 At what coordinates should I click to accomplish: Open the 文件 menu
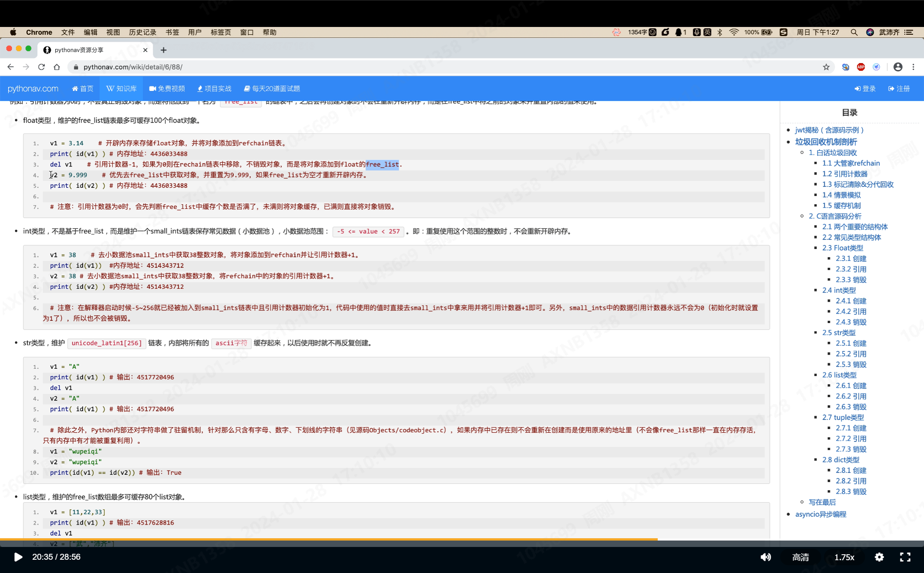pos(68,32)
